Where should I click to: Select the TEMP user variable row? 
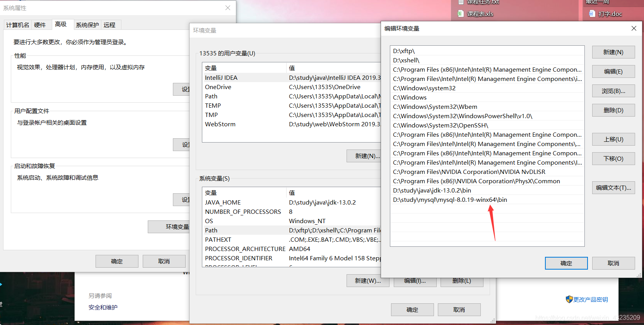(x=292, y=106)
